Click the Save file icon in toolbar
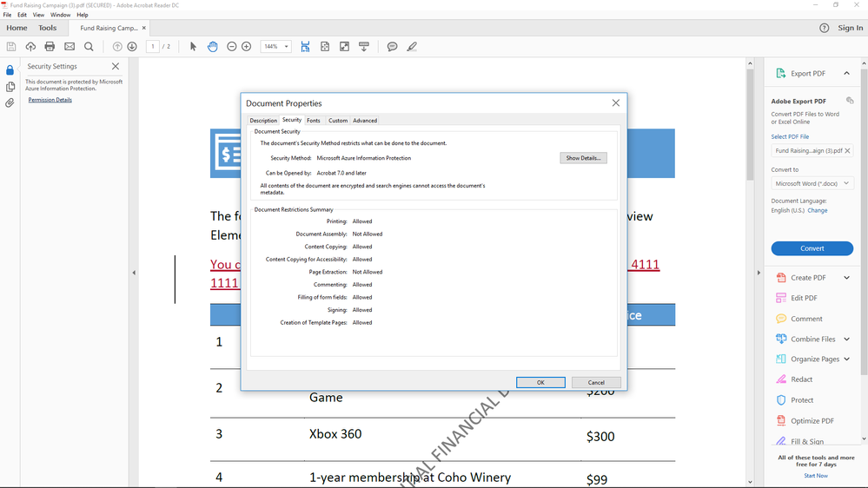The image size is (868, 488). (11, 47)
